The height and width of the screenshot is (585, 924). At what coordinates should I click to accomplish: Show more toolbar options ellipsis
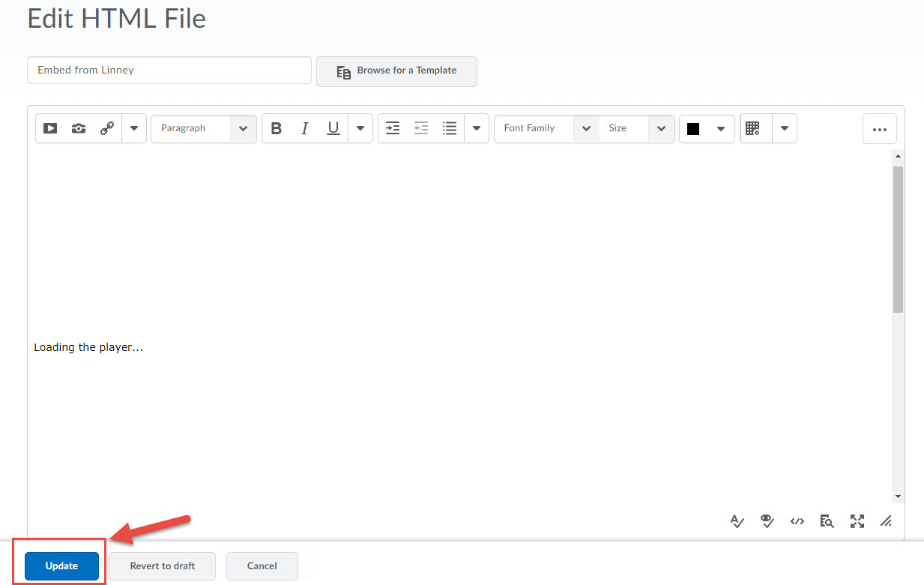879,129
